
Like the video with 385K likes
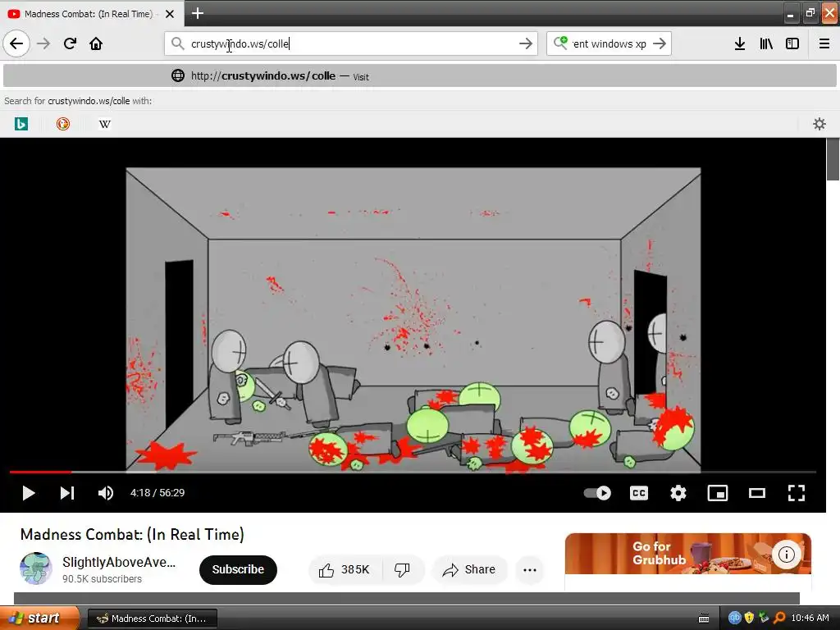click(345, 569)
